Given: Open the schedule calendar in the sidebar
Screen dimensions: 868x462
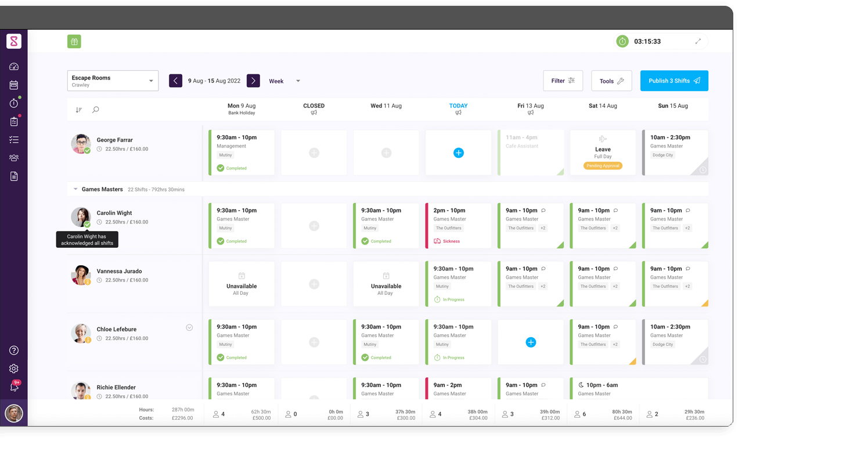Looking at the screenshot, I should [14, 84].
